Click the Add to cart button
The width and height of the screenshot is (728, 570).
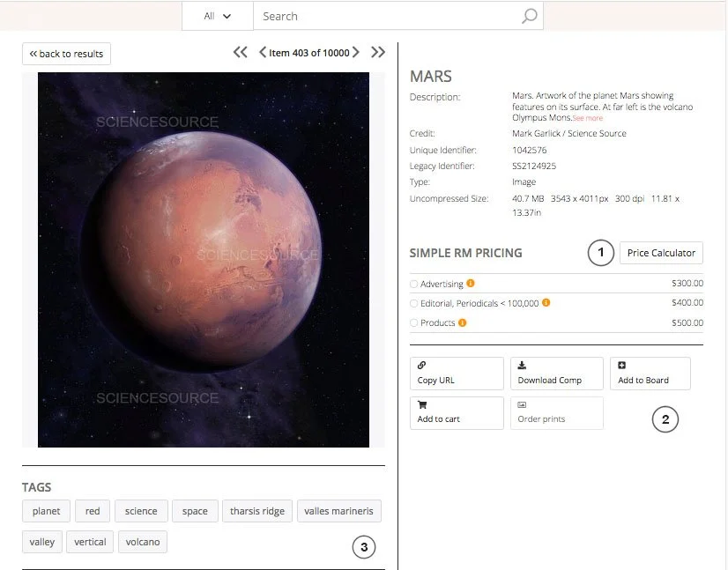click(457, 412)
